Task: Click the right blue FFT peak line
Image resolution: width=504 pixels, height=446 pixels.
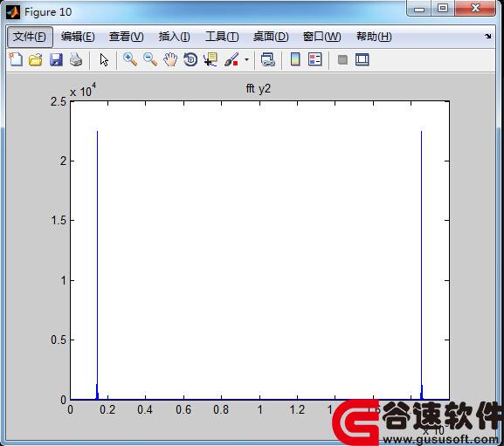Action: pyautogui.click(x=422, y=265)
